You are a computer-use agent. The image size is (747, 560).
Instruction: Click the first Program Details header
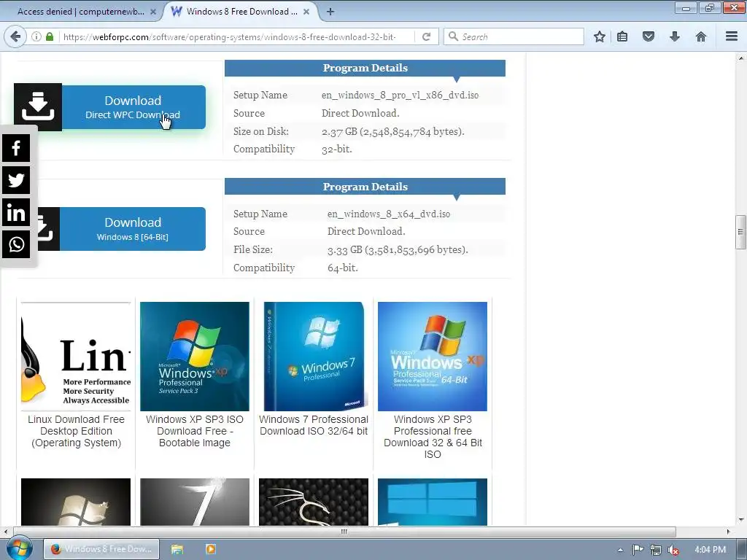365,68
